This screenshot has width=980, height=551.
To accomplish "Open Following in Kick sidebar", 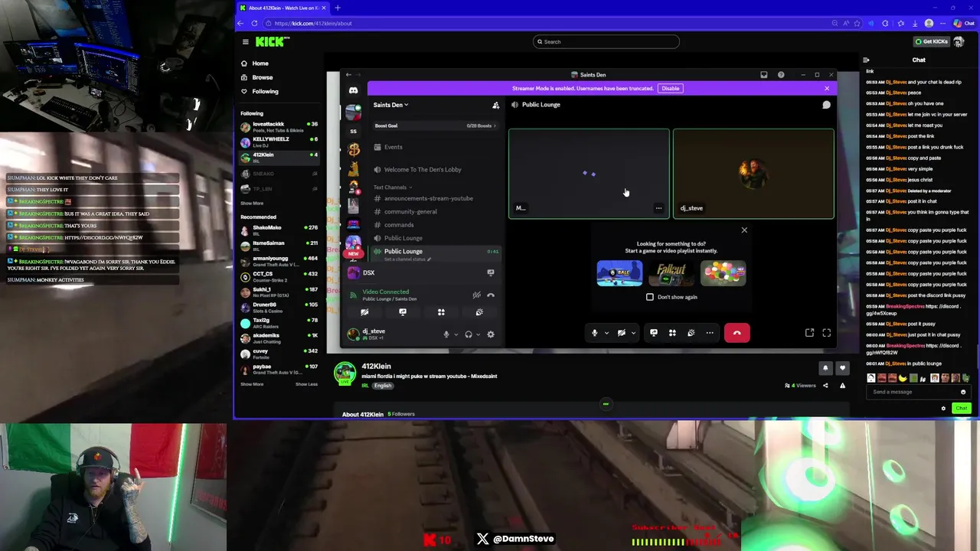I will click(265, 91).
